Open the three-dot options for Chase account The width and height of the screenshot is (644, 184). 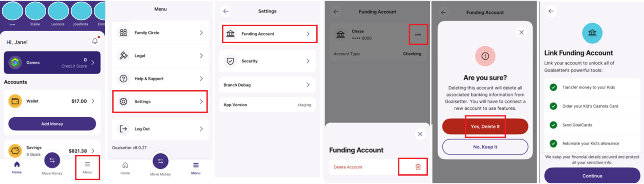(x=418, y=35)
